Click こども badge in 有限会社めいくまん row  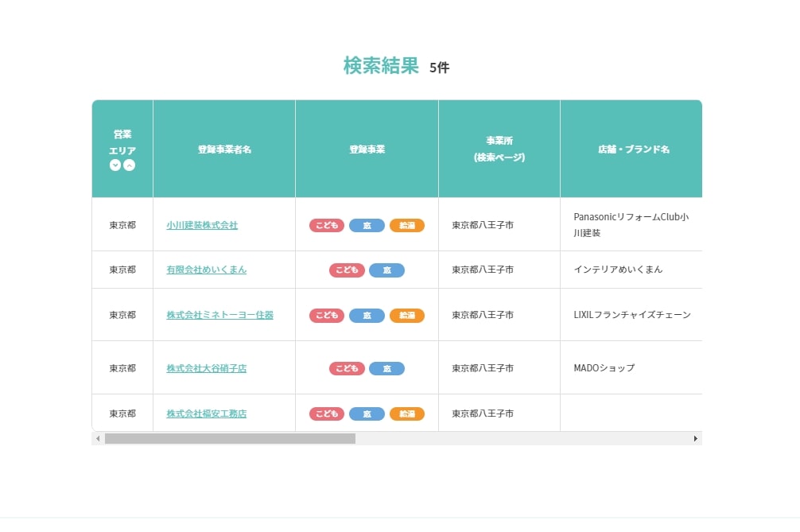[x=347, y=270]
